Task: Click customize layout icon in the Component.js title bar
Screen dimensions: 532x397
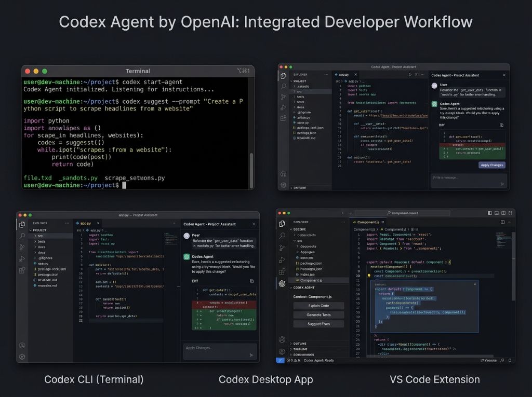Action: (510, 213)
